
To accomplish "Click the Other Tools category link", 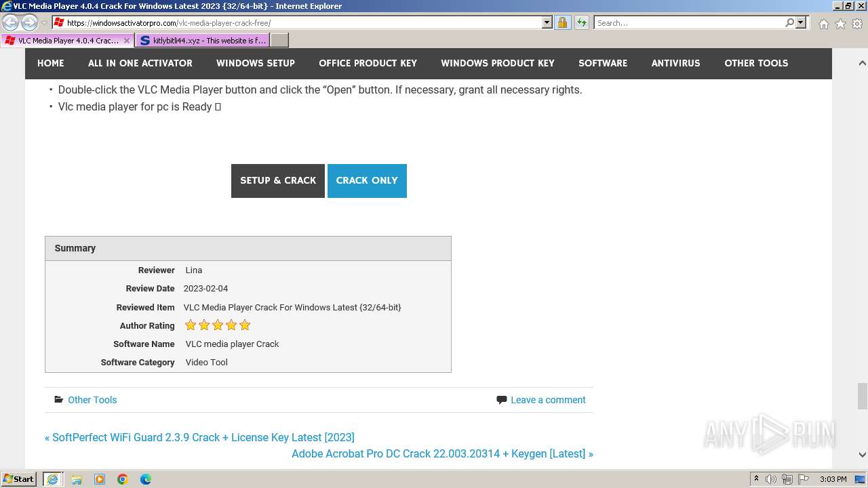I will [92, 400].
